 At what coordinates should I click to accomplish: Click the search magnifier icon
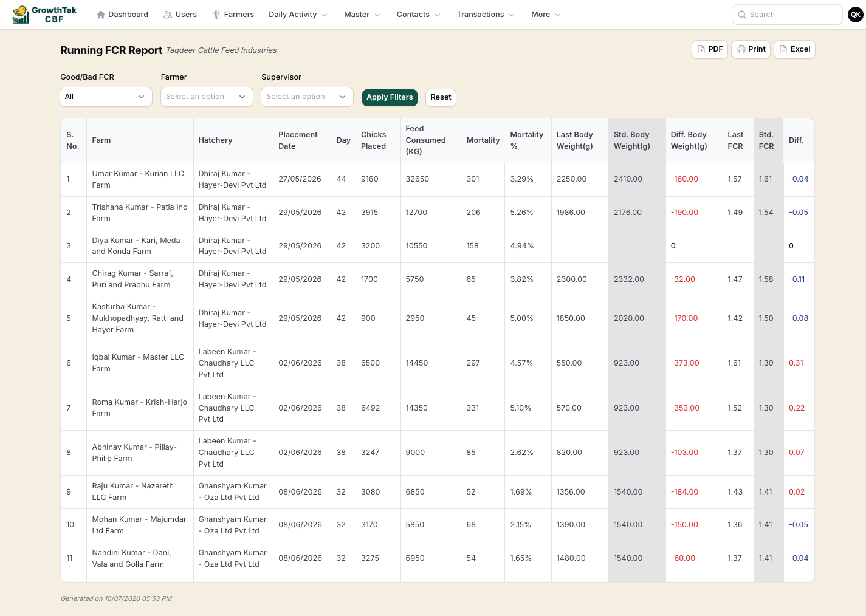point(742,15)
